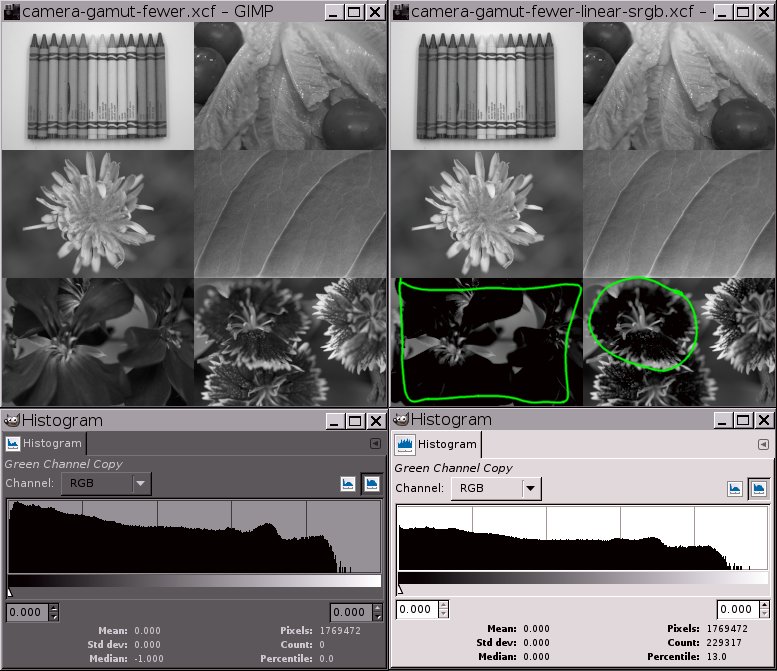Click end value stepper arrows in left Histogram
Screen dimensions: 777x671
(x=378, y=612)
